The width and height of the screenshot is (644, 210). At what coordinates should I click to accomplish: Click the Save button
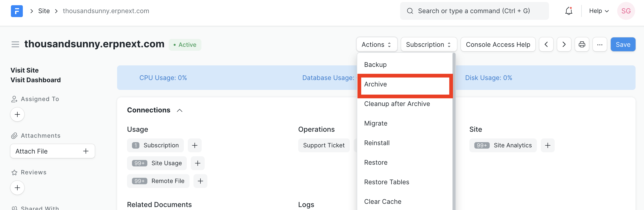(623, 44)
